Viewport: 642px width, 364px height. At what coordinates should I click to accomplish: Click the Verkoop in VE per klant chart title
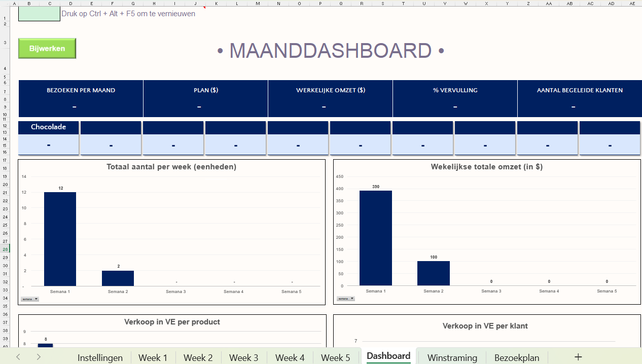tap(485, 326)
